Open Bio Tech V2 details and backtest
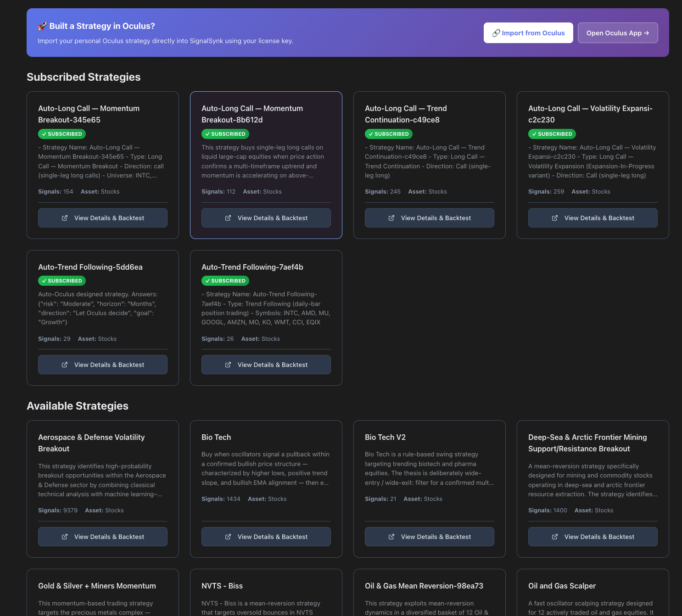 tap(430, 537)
